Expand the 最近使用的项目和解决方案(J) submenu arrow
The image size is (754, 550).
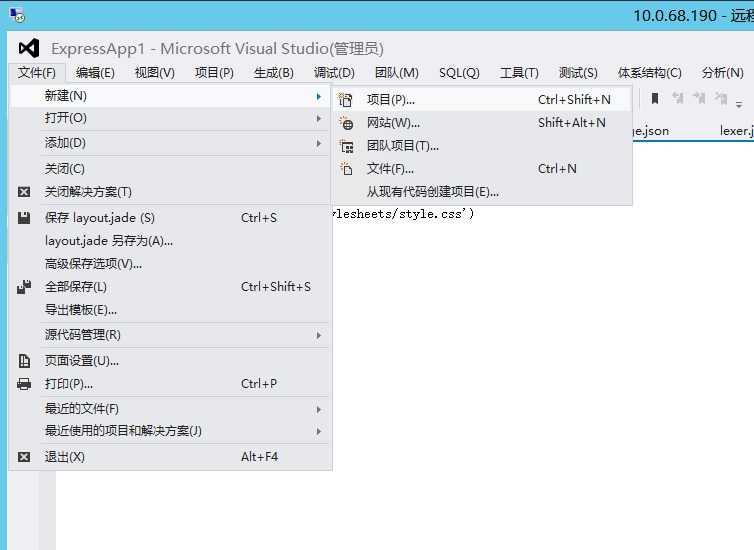click(318, 431)
